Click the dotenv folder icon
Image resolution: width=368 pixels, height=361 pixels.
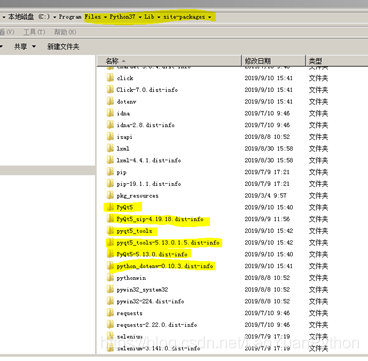pyautogui.click(x=110, y=101)
